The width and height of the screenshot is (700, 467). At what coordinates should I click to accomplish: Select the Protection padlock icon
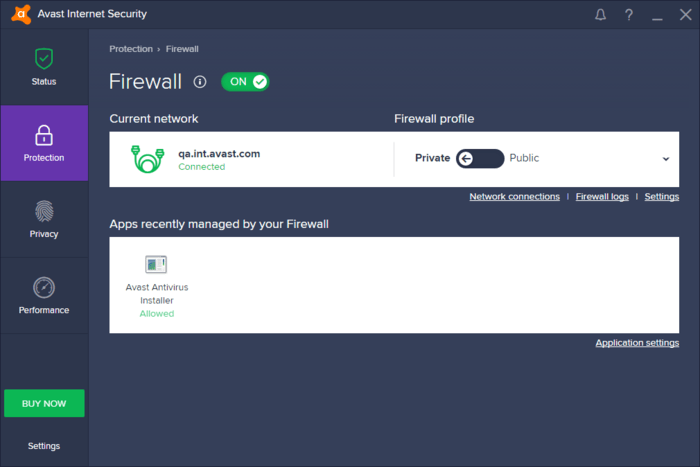(44, 135)
